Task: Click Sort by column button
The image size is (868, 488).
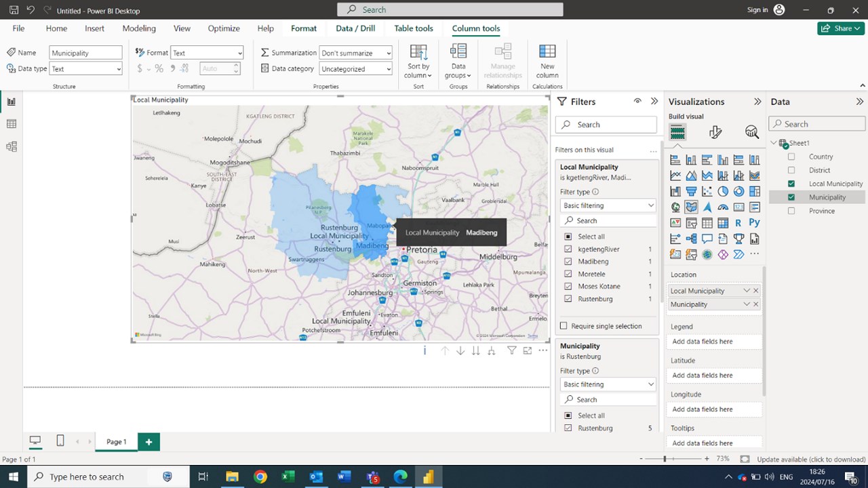Action: 418,61
